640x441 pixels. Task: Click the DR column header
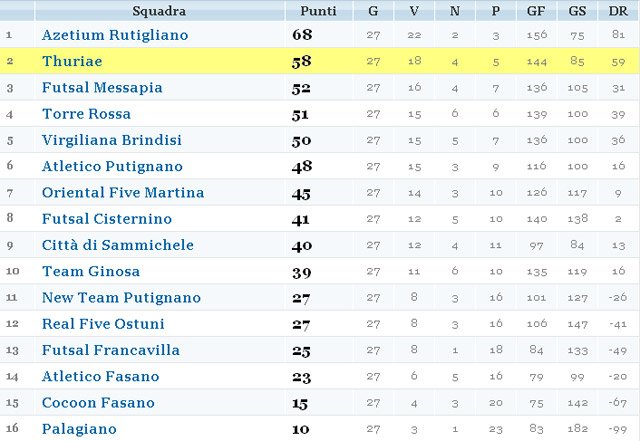(x=618, y=11)
